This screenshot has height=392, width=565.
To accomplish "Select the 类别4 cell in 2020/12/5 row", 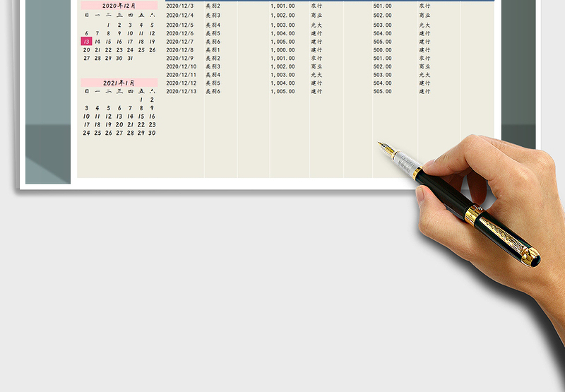I will point(213,25).
